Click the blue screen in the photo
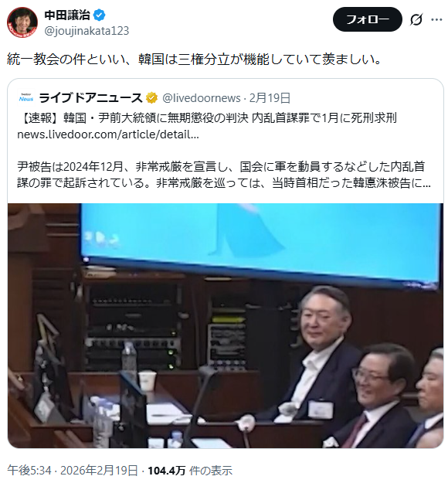Screen dimensions: 448x483 click(260, 243)
